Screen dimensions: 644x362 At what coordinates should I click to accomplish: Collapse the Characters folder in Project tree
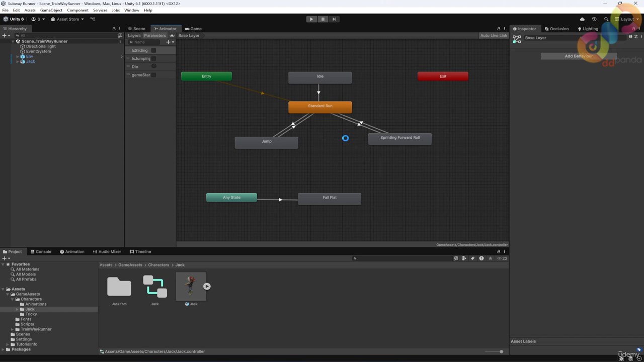pyautogui.click(x=13, y=299)
